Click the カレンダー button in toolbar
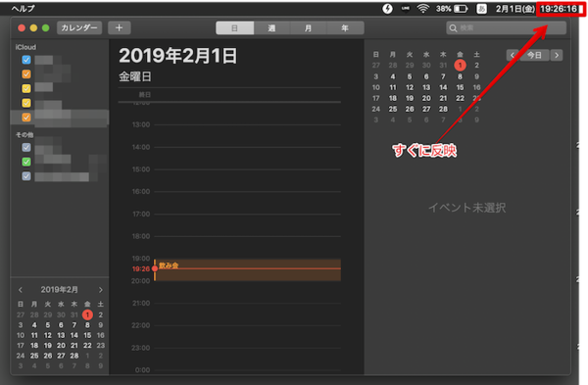588x385 pixels. pyautogui.click(x=79, y=27)
